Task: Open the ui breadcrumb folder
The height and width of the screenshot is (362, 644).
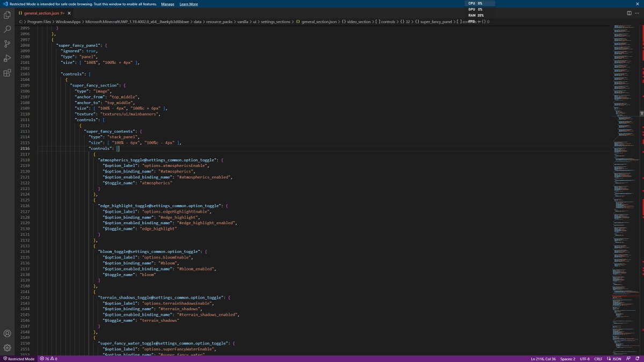Action: point(254,21)
